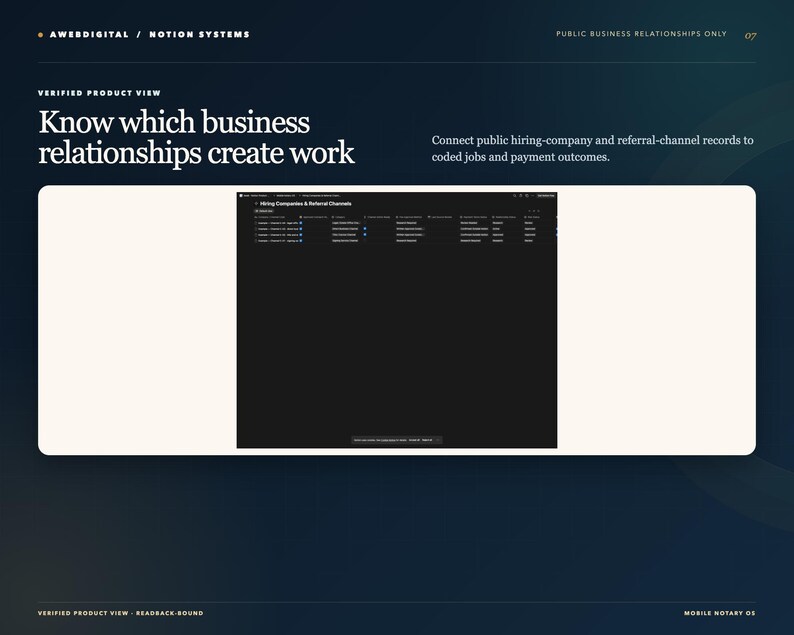Image resolution: width=794 pixels, height=635 pixels.
Task: Click the Risk Status column header
Action: (x=532, y=217)
